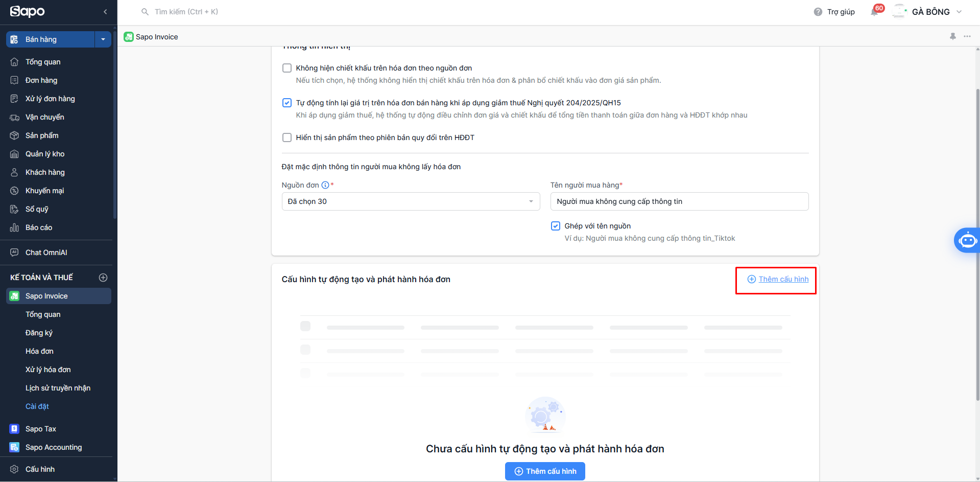The width and height of the screenshot is (980, 482).
Task: Click the Trợ giúp help icon
Action: [818, 12]
